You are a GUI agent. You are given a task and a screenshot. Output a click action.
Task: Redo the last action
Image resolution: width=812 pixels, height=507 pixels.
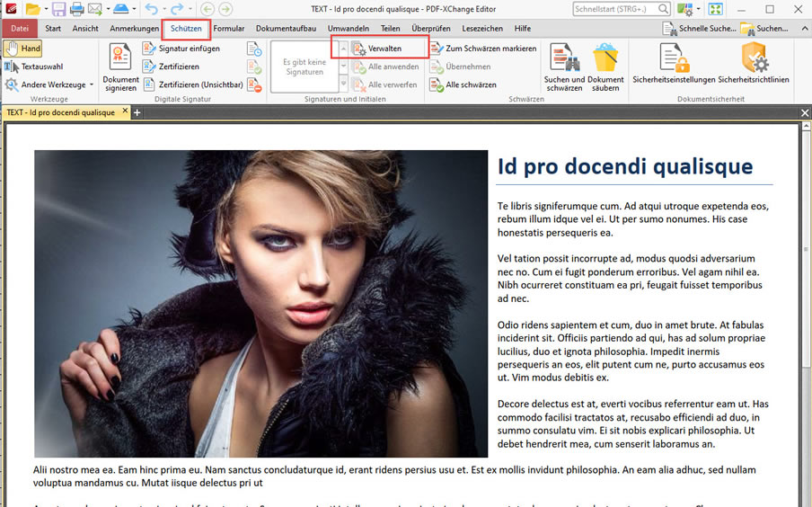tap(177, 9)
